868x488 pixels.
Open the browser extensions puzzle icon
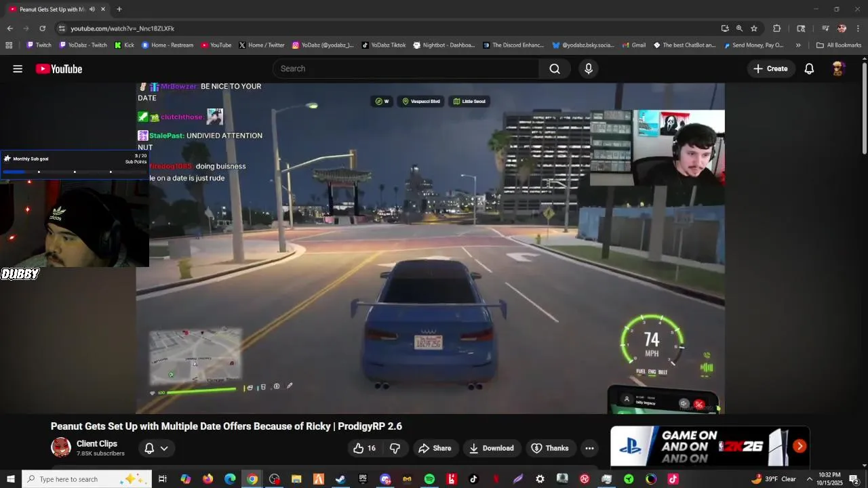point(777,28)
